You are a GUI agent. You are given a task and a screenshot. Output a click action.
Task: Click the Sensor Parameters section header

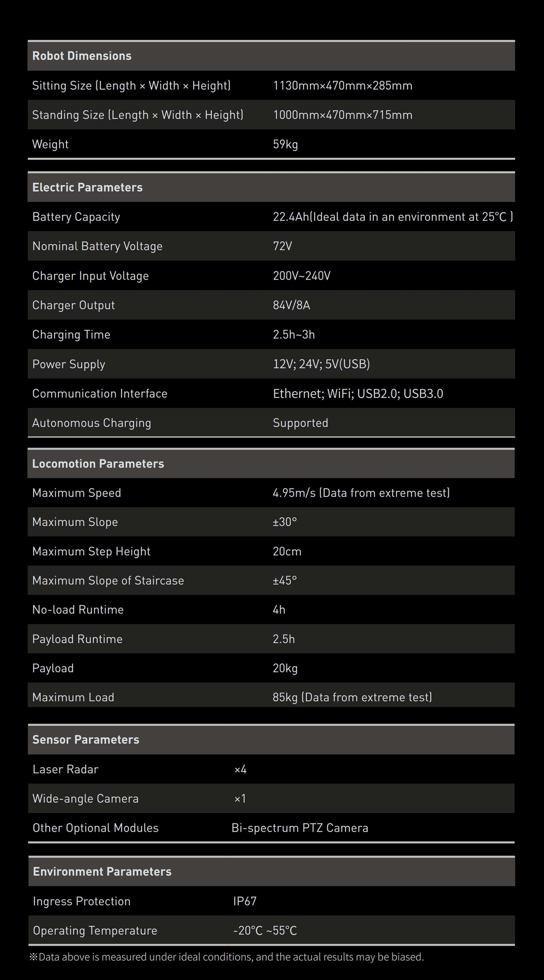pyautogui.click(x=86, y=739)
